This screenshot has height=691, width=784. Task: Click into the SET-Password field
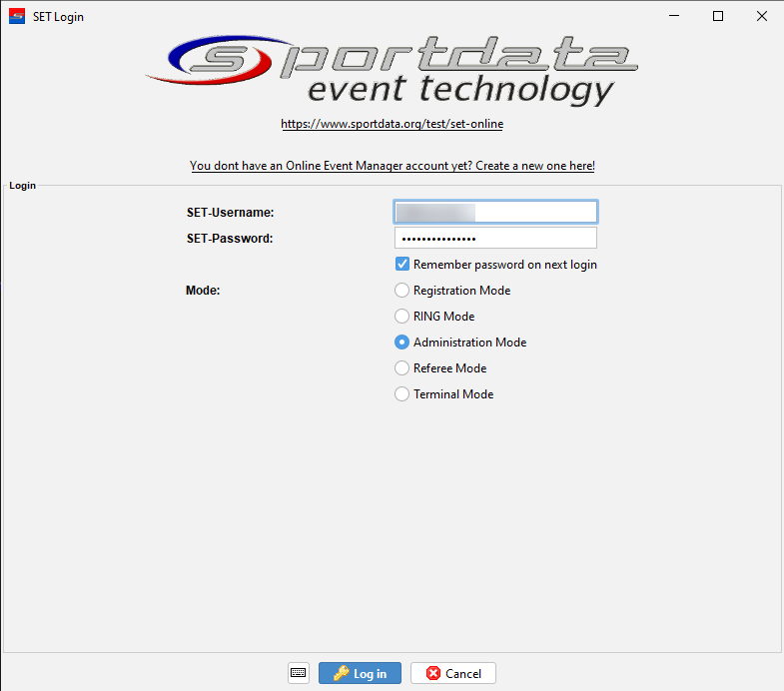[495, 239]
